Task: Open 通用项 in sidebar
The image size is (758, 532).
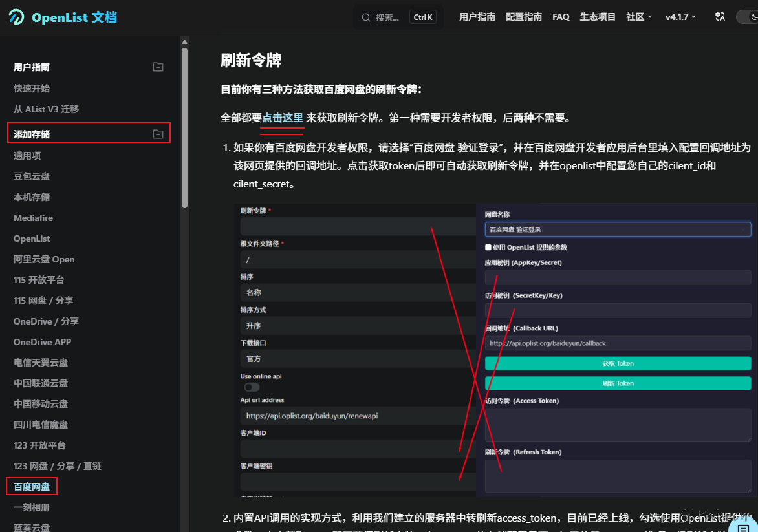Action: (28, 156)
